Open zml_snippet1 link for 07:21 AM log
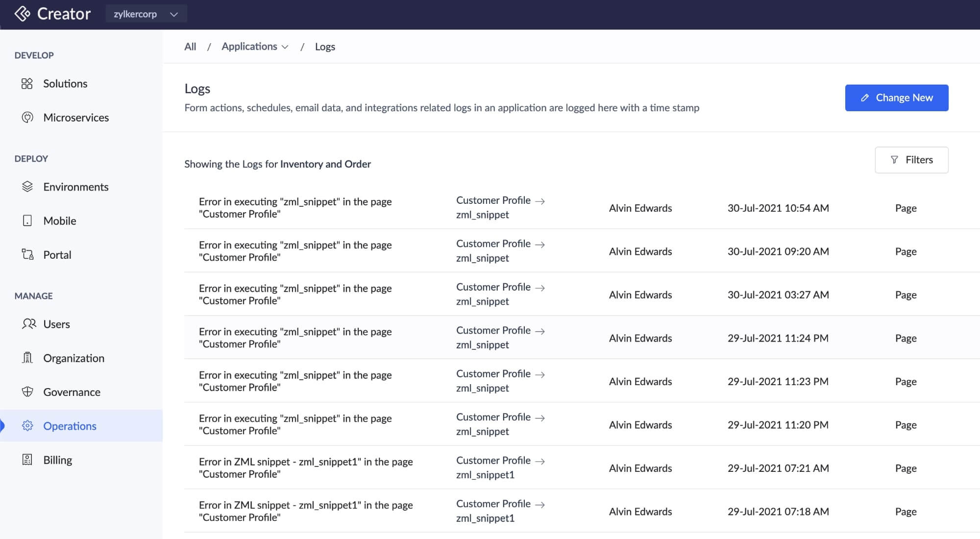This screenshot has width=980, height=539. click(485, 475)
